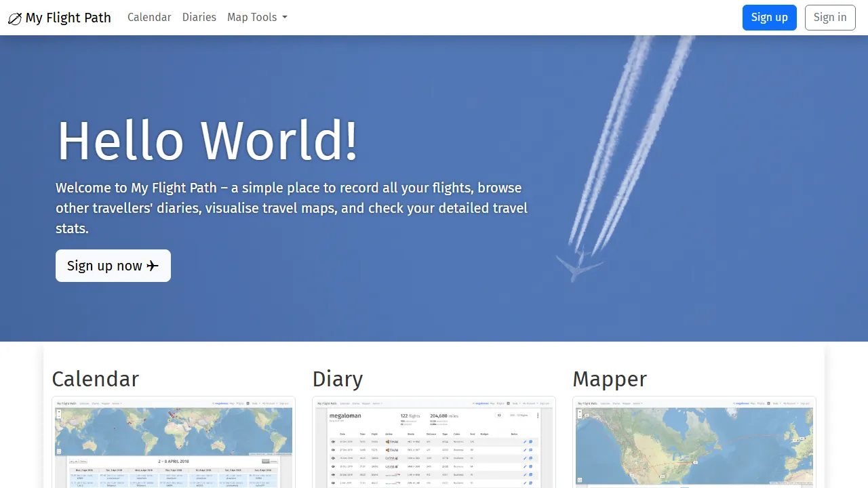Click the dark mode square icon in the Diary preview navbar

[x=508, y=403]
